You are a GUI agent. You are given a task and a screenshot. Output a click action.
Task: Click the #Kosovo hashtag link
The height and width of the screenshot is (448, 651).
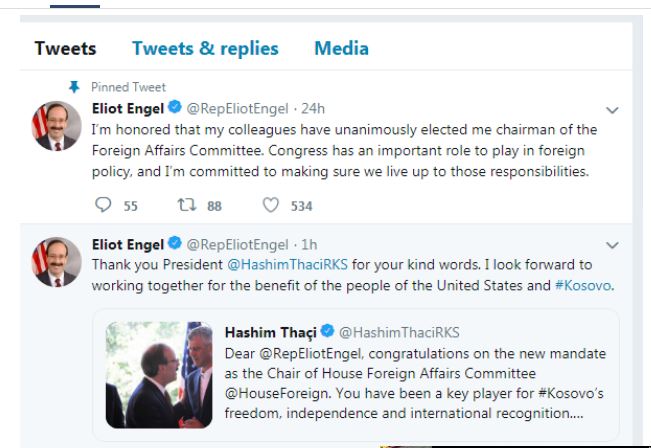point(583,285)
